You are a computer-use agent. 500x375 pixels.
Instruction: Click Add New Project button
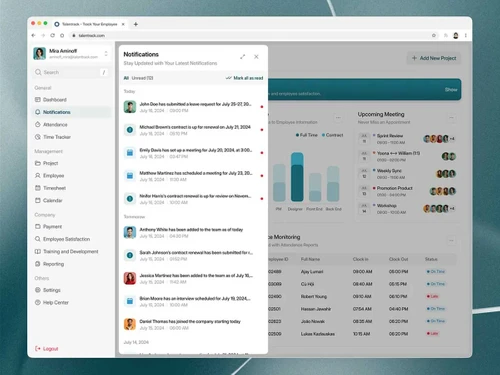[434, 58]
